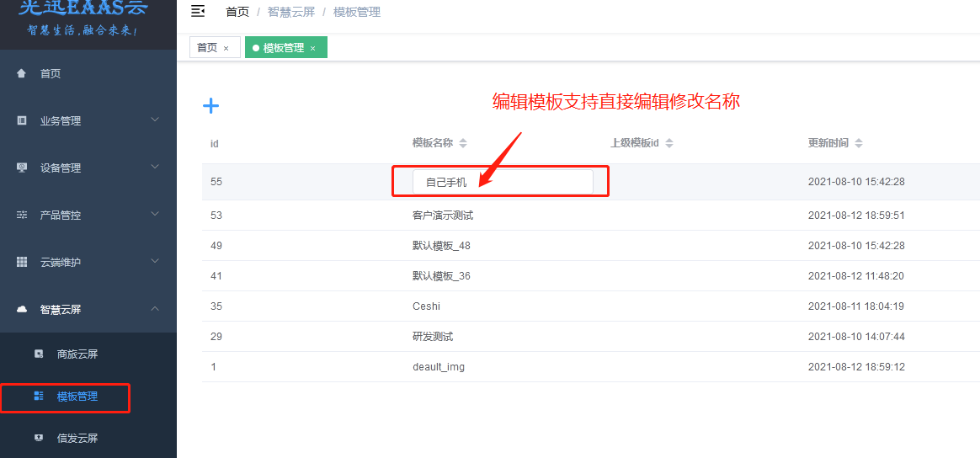
Task: Collapse the 智慧云屏 menu chevron
Action: click(155, 309)
